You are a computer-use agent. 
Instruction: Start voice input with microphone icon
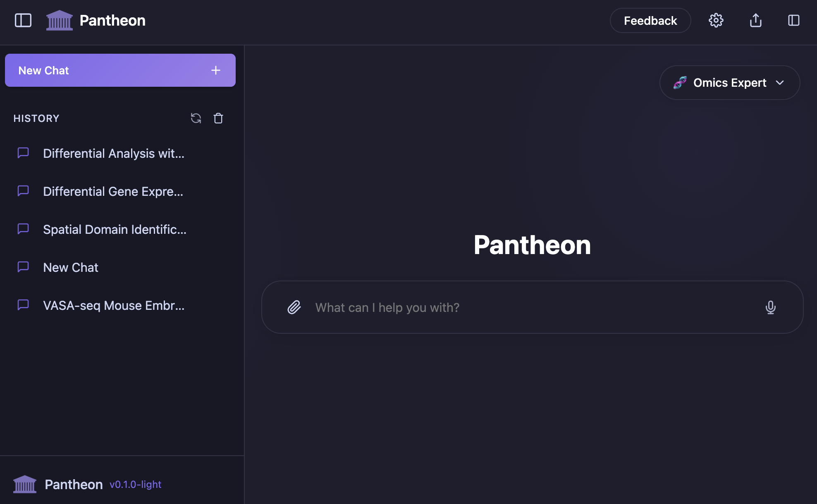tap(770, 307)
